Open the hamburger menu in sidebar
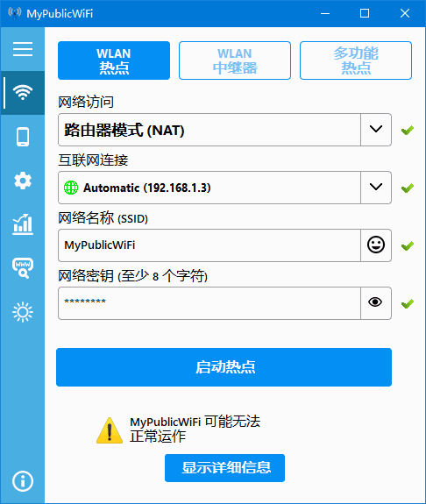The width and height of the screenshot is (426, 504). click(23, 49)
